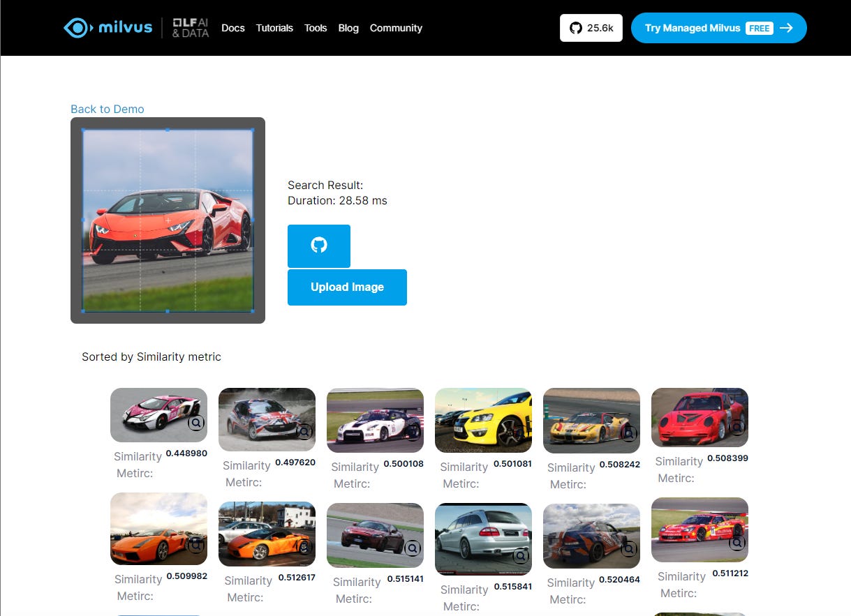Open the Tools menu item
This screenshot has height=616, width=851.
(316, 28)
